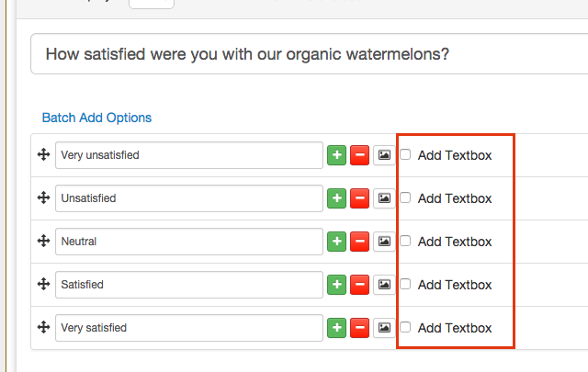
Task: Click the organic watermelons question field
Action: tap(303, 54)
